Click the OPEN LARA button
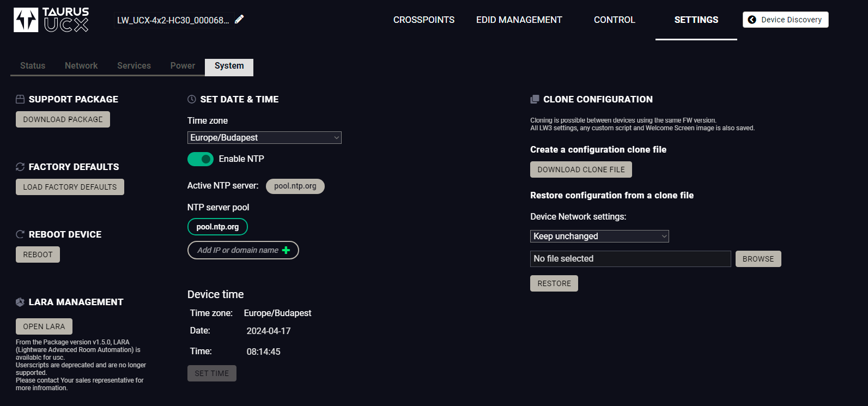This screenshot has height=406, width=868. click(44, 326)
